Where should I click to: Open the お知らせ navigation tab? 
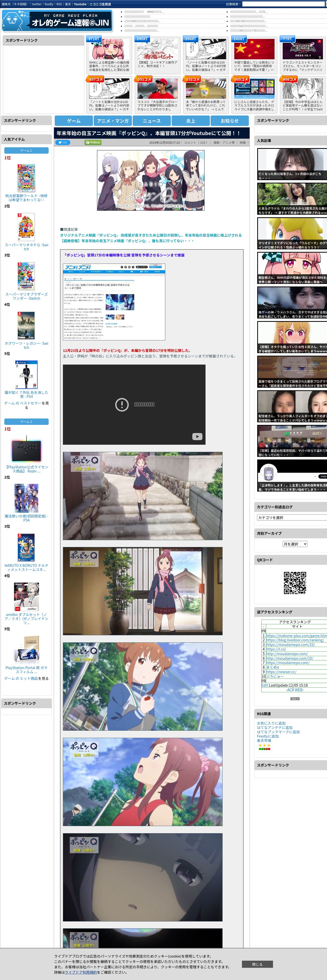(229, 121)
